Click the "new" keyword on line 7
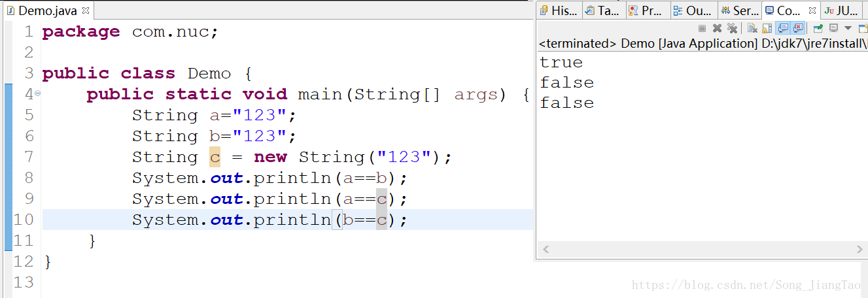 (x=270, y=157)
